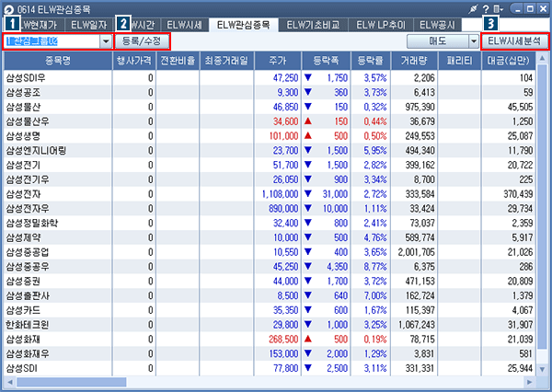Click the ELW시세분석 button
This screenshot has height=392, width=552.
[x=514, y=41]
